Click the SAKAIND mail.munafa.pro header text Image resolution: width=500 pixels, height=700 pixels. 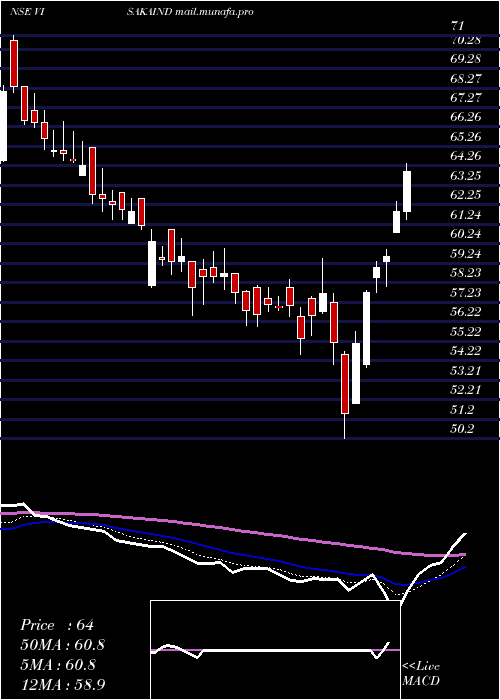pyautogui.click(x=190, y=12)
